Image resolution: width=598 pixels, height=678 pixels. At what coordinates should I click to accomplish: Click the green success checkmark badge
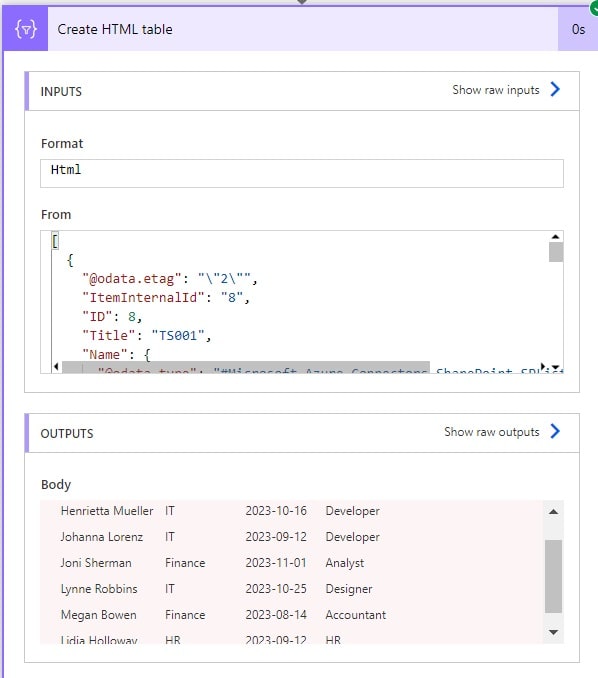[595, 7]
